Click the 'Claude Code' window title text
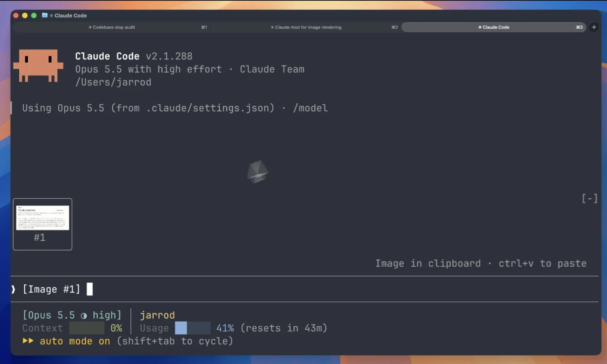Screen dimensions: 607x364 pos(71,16)
